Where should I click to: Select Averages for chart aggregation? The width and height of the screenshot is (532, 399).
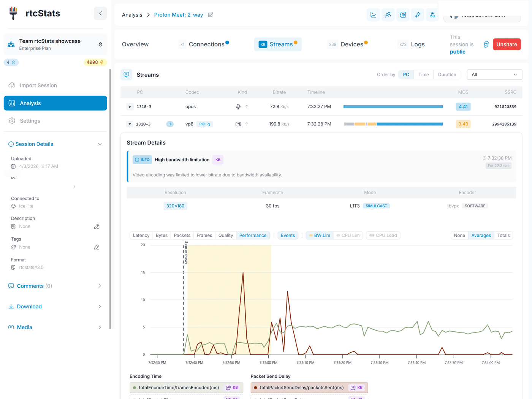pos(481,236)
